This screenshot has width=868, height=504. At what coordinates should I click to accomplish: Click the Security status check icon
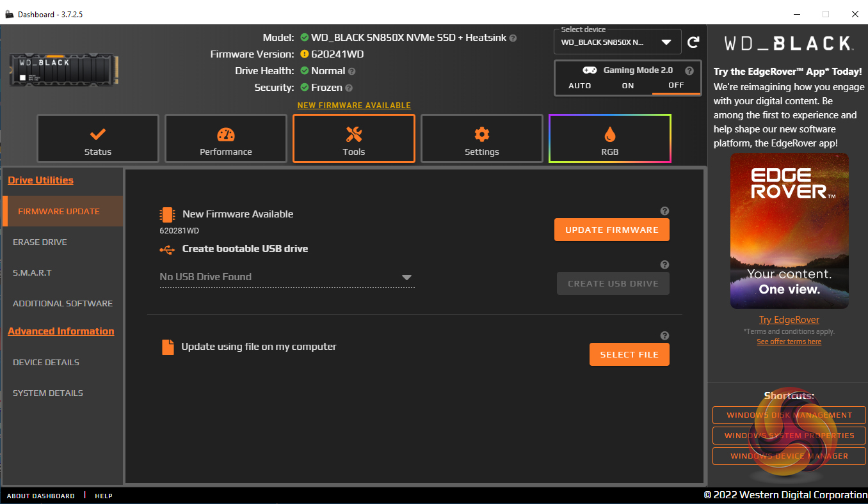[305, 88]
